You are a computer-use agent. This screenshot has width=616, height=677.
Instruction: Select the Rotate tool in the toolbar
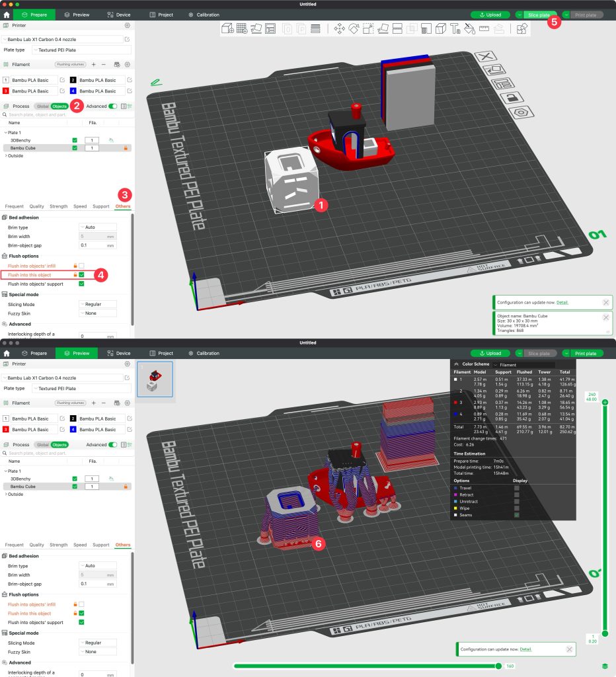354,28
